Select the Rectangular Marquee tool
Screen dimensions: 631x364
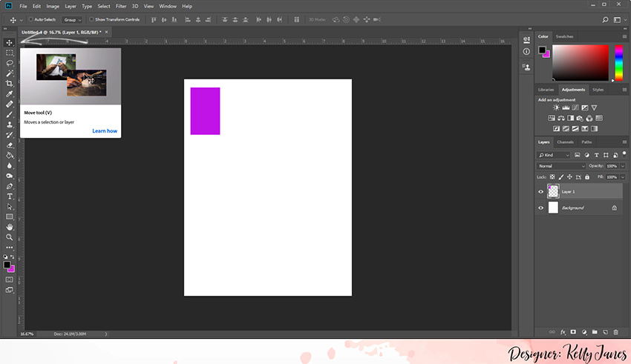click(9, 53)
